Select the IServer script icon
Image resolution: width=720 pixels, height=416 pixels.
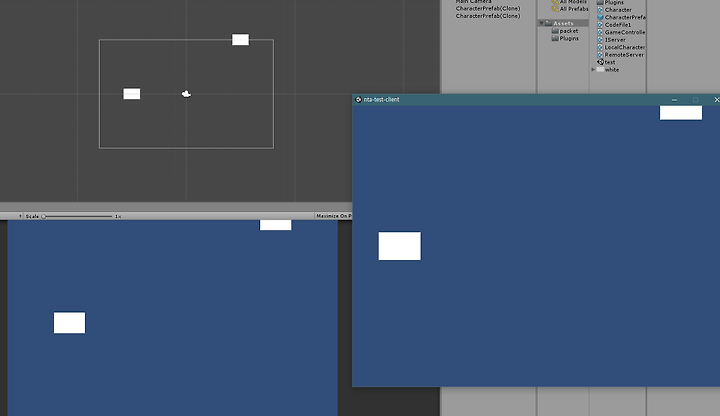click(600, 39)
